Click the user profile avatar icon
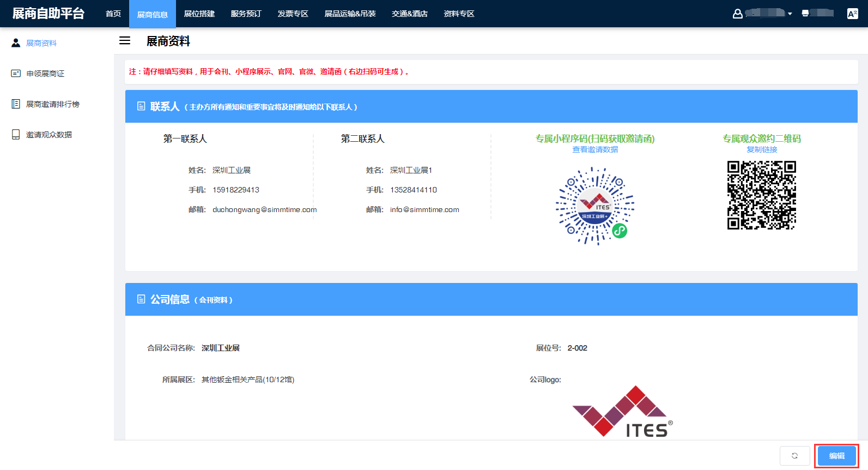Image resolution: width=868 pixels, height=470 pixels. click(737, 14)
